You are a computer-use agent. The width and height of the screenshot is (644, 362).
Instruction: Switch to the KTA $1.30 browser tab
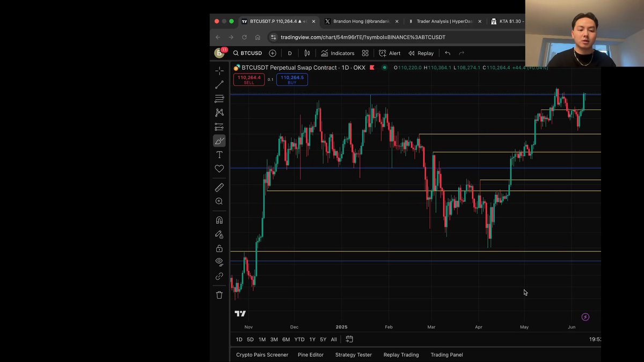coord(507,21)
